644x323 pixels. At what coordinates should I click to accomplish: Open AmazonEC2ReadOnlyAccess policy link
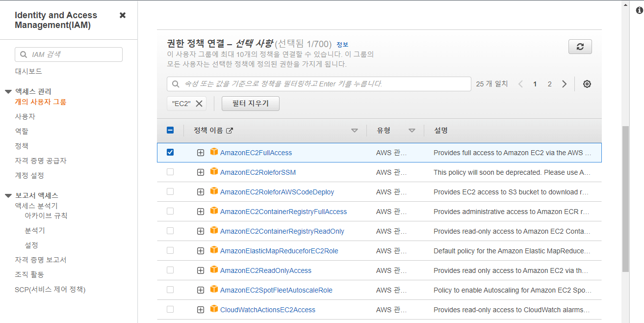tap(266, 270)
